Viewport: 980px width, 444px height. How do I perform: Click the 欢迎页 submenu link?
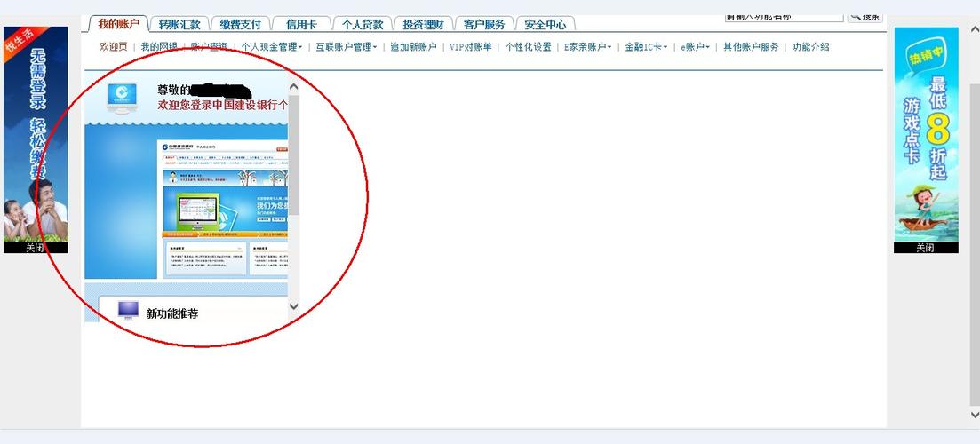coord(114,47)
